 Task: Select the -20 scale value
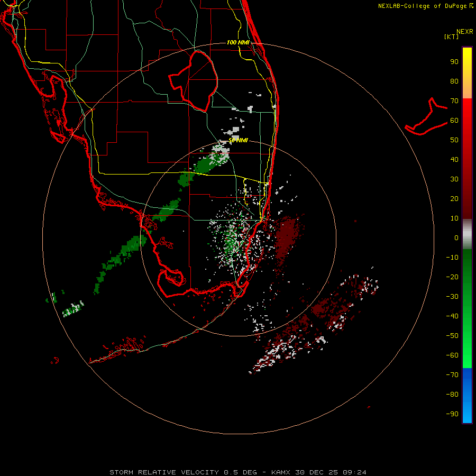click(x=452, y=277)
